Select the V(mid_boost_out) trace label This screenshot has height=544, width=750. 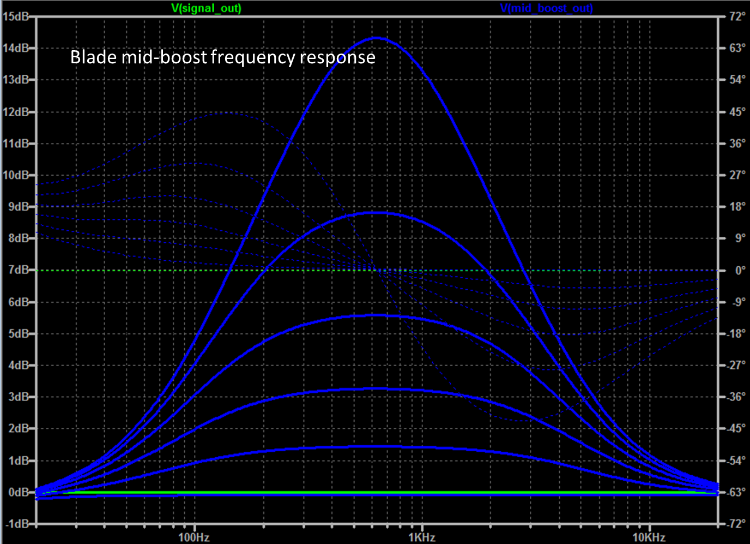pyautogui.click(x=549, y=8)
